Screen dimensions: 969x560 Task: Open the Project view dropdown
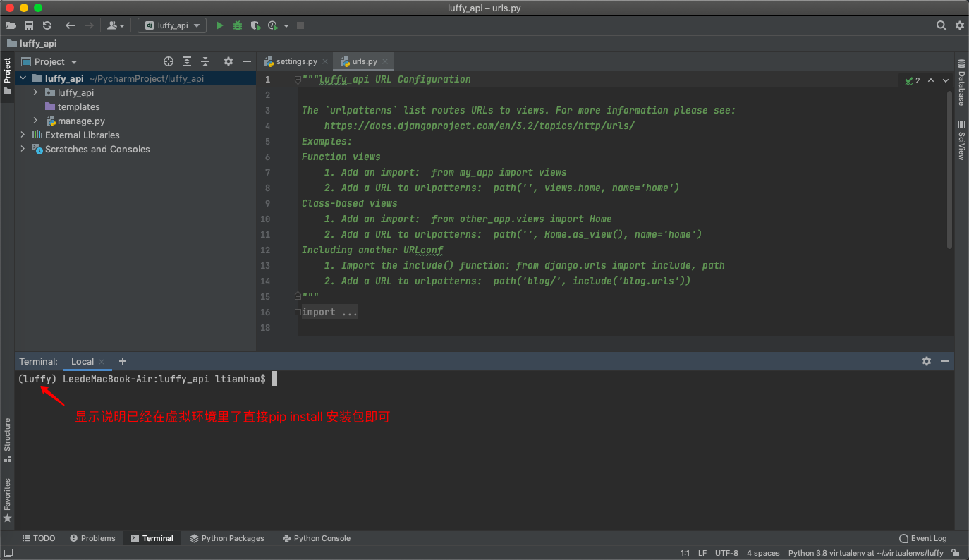point(49,62)
